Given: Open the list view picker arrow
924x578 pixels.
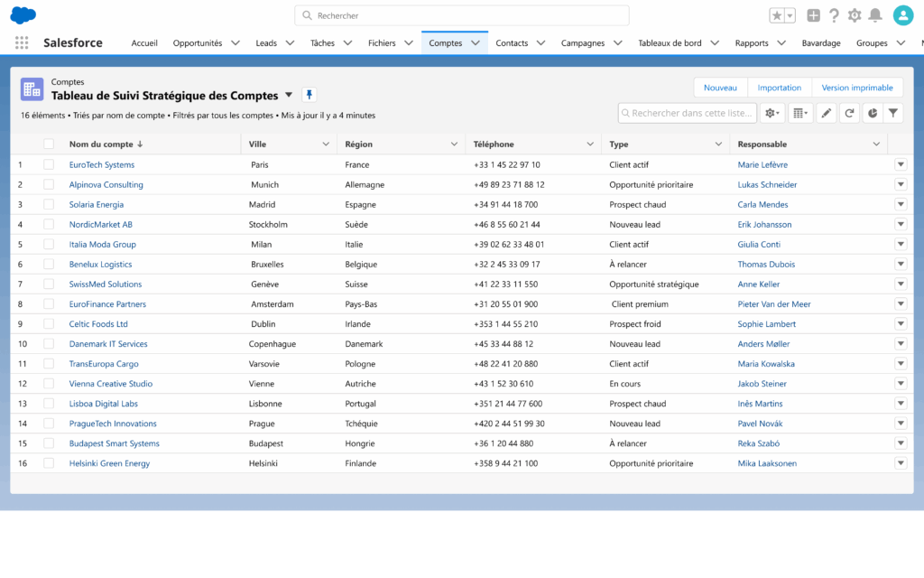Looking at the screenshot, I should point(289,95).
